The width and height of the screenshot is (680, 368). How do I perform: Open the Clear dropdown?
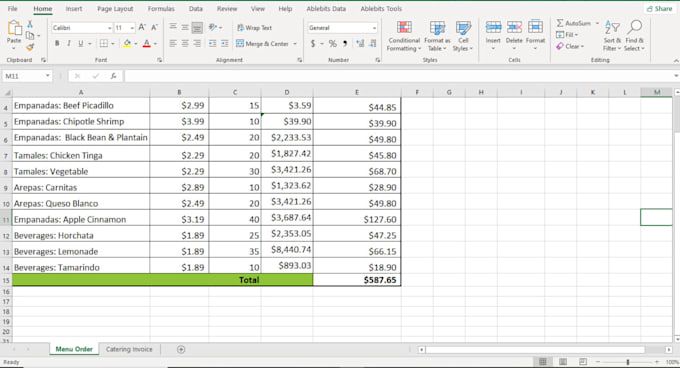tap(570, 46)
